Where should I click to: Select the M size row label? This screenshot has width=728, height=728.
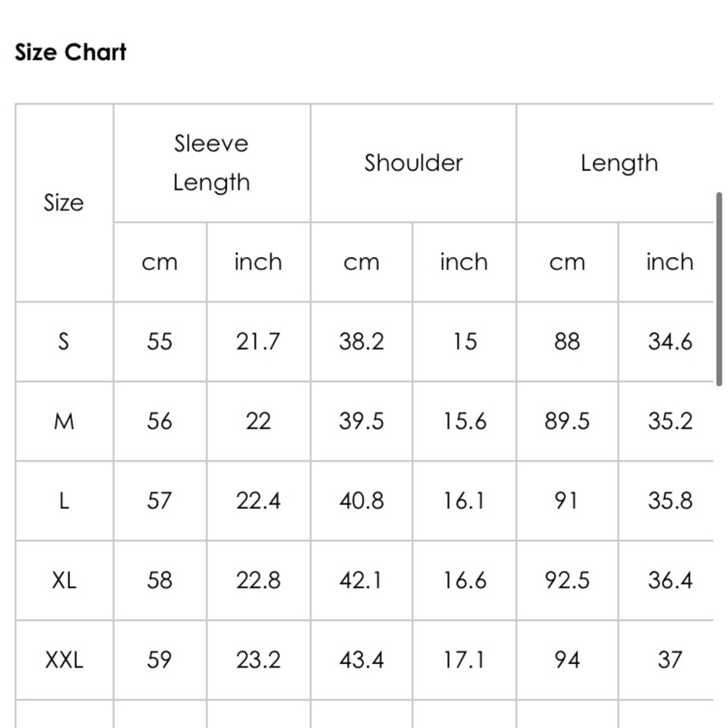[64, 421]
